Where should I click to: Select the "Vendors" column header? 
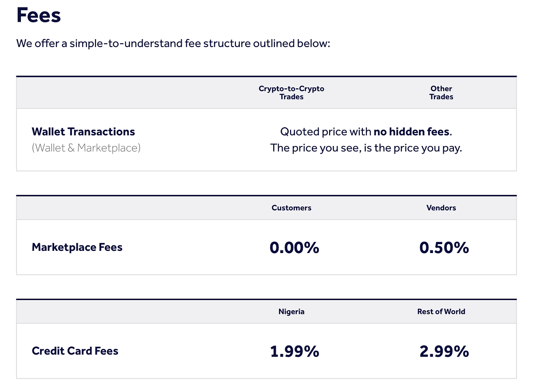click(441, 208)
